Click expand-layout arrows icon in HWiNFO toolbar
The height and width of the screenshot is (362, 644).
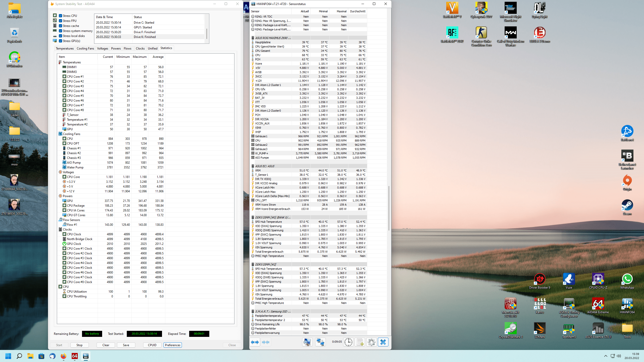pyautogui.click(x=255, y=342)
